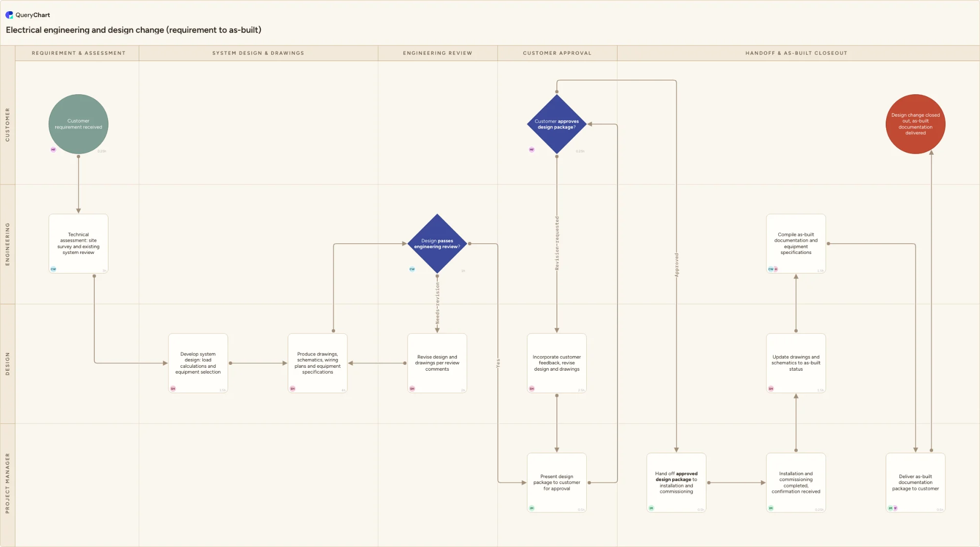Open the Hand off approved design package card

click(x=676, y=483)
